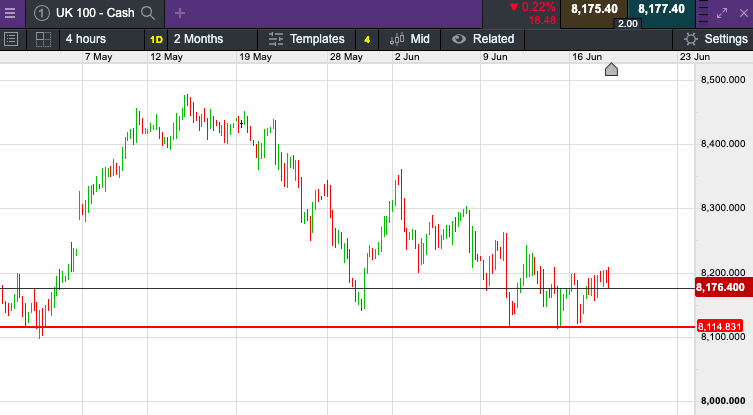The height and width of the screenshot is (415, 753).
Task: Add a new chart tab with plus
Action: (180, 13)
